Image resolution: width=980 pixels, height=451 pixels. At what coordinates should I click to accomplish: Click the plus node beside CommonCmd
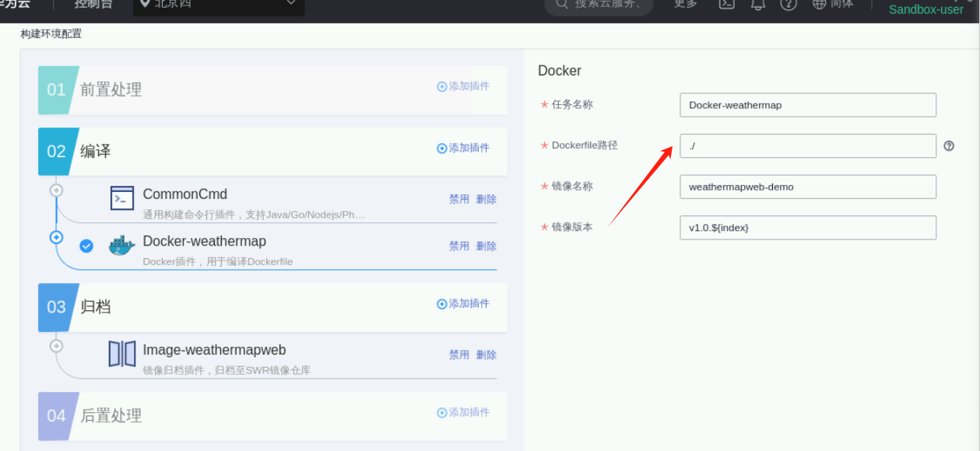coord(56,190)
